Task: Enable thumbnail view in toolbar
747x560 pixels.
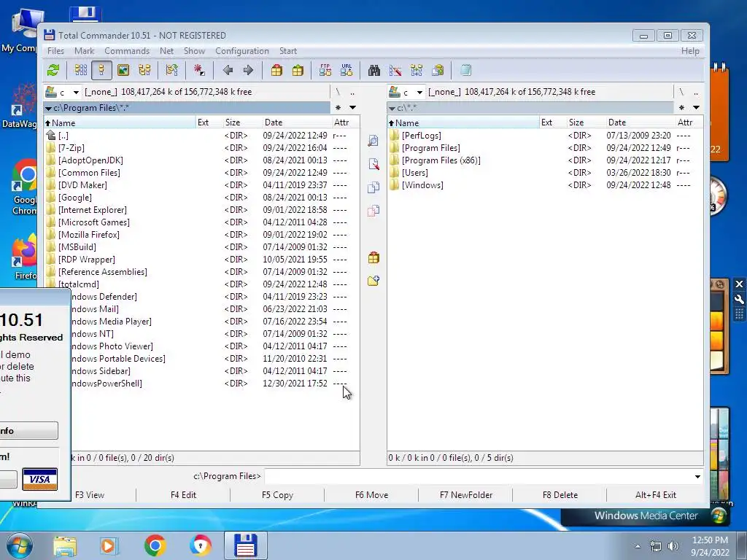Action: click(123, 71)
